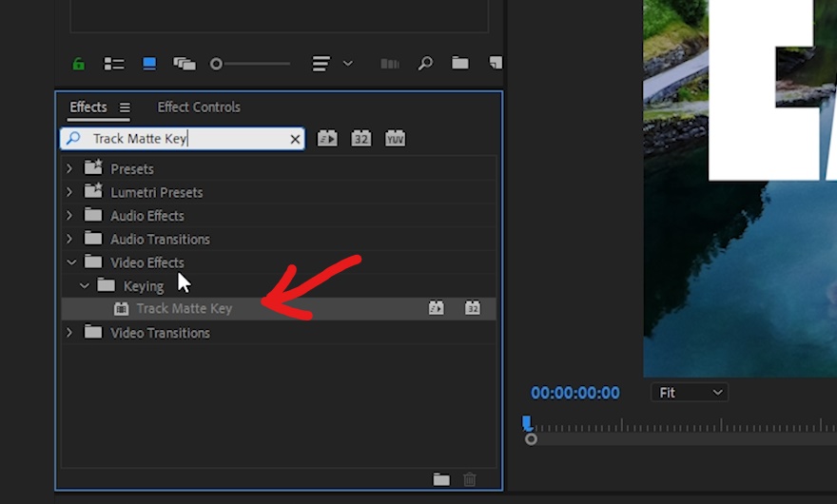
Task: Click Delete Custom Items trash icon
Action: pos(470,479)
